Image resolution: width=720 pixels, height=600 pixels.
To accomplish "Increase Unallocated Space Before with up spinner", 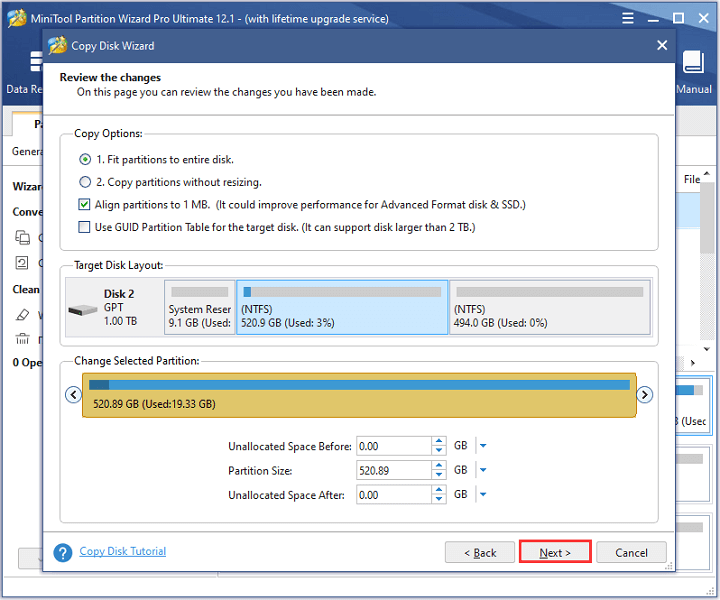I will coord(439,441).
